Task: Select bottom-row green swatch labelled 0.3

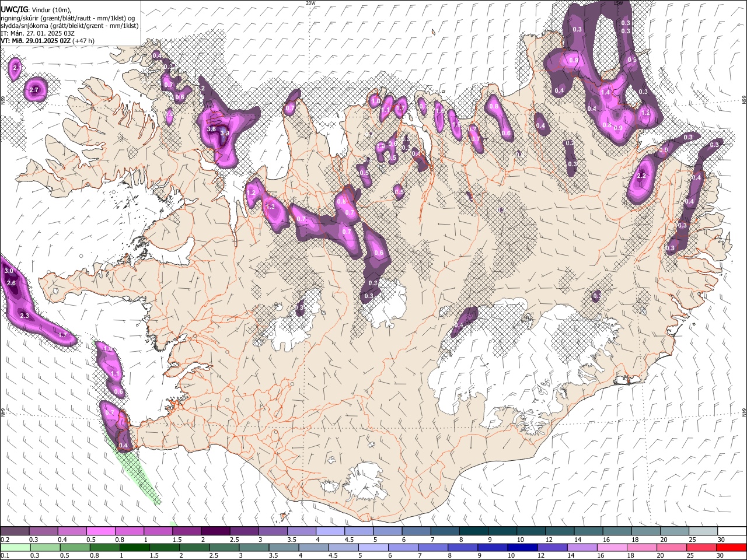Action: coord(44,547)
